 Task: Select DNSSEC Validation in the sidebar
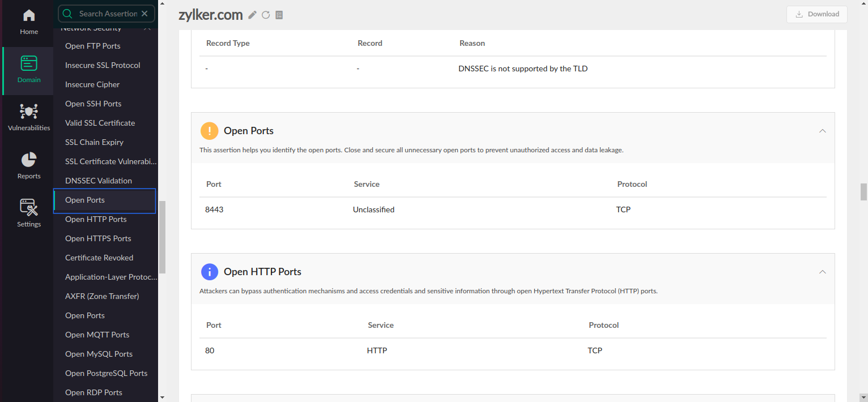click(x=99, y=181)
